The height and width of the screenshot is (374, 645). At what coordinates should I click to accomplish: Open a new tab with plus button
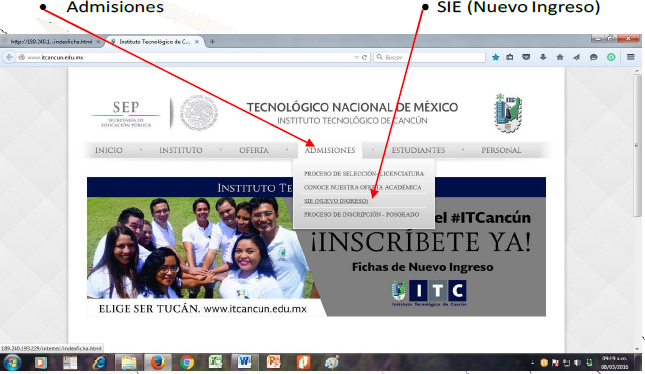pos(212,42)
